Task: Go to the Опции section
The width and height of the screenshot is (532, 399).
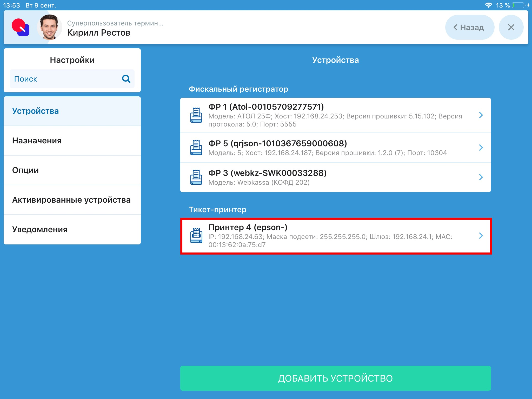Action: click(x=72, y=170)
